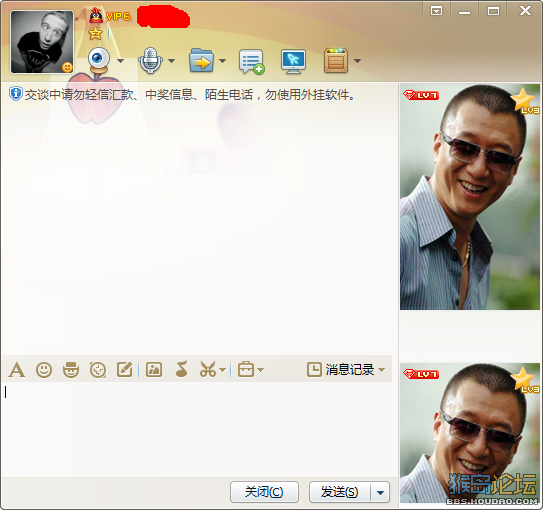Screen dimensions: 543x510
Task: Open remote desktop monitor icon
Action: (293, 62)
